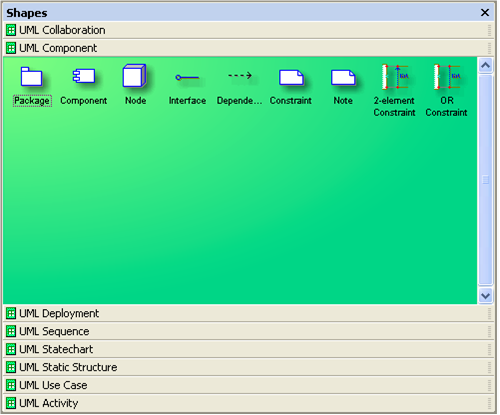
Task: Click the Component label text
Action: 84,101
